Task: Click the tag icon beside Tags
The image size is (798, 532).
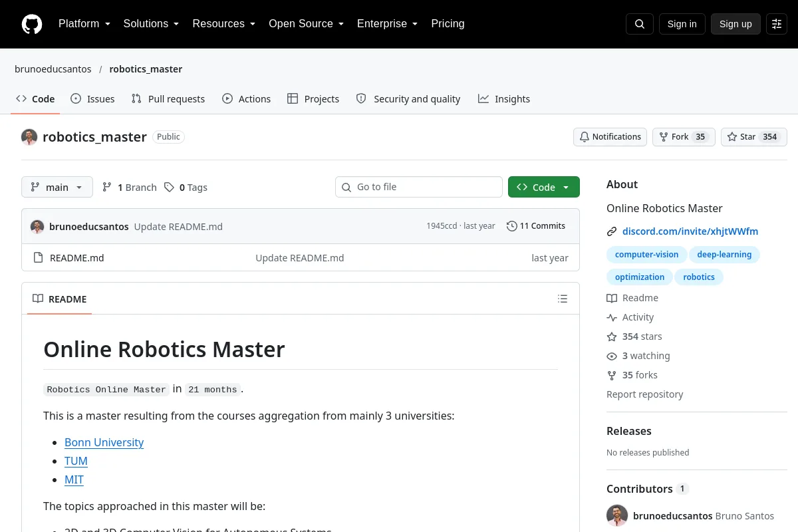Action: 170,188
